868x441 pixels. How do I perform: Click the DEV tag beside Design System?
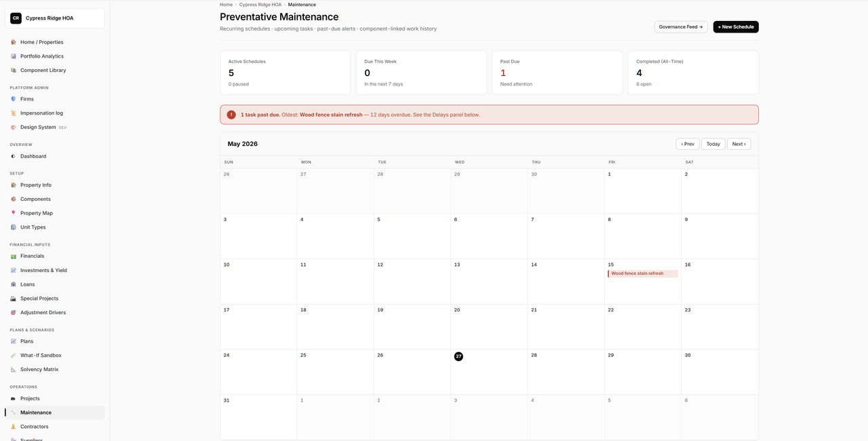(62, 128)
